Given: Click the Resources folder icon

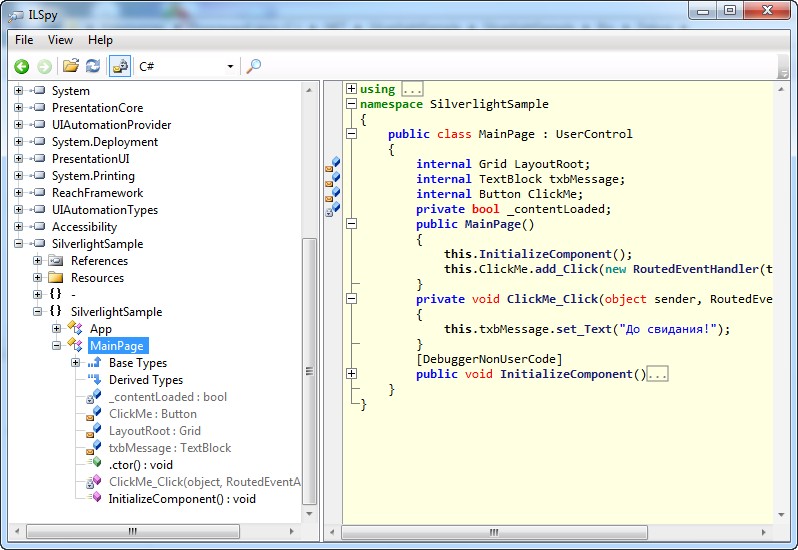Looking at the screenshot, I should coord(56,278).
